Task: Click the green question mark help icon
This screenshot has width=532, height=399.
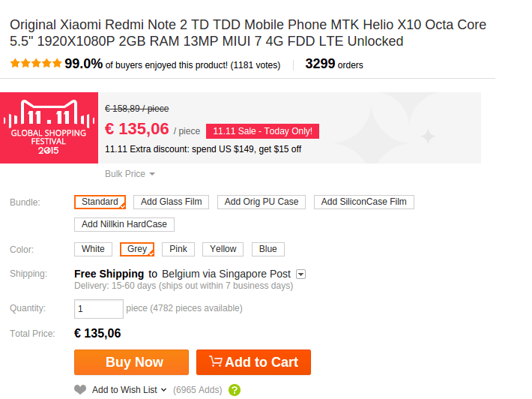Action: coord(235,390)
